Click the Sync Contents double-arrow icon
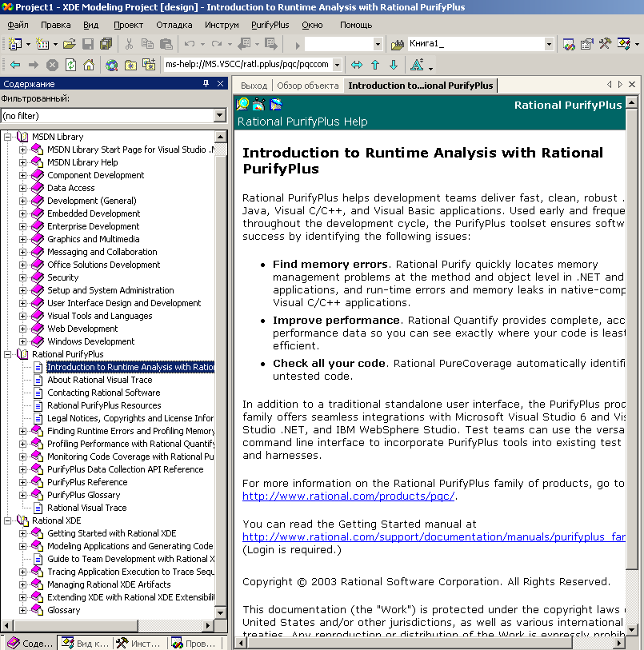 (x=357, y=65)
